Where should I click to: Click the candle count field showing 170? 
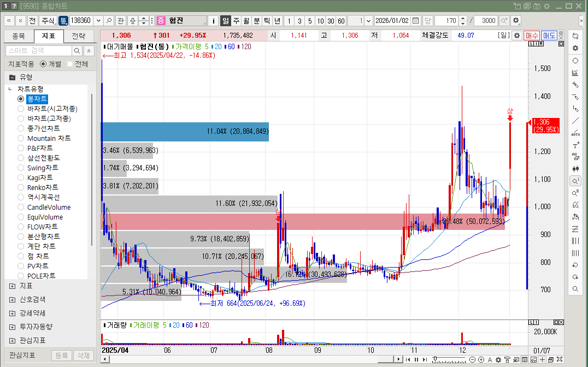[x=446, y=21]
